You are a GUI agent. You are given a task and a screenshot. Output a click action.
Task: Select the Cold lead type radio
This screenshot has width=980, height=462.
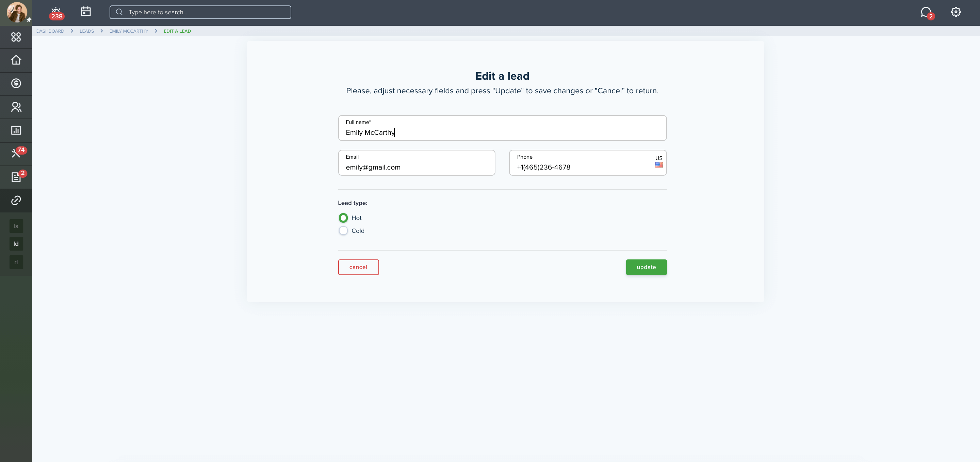(343, 230)
